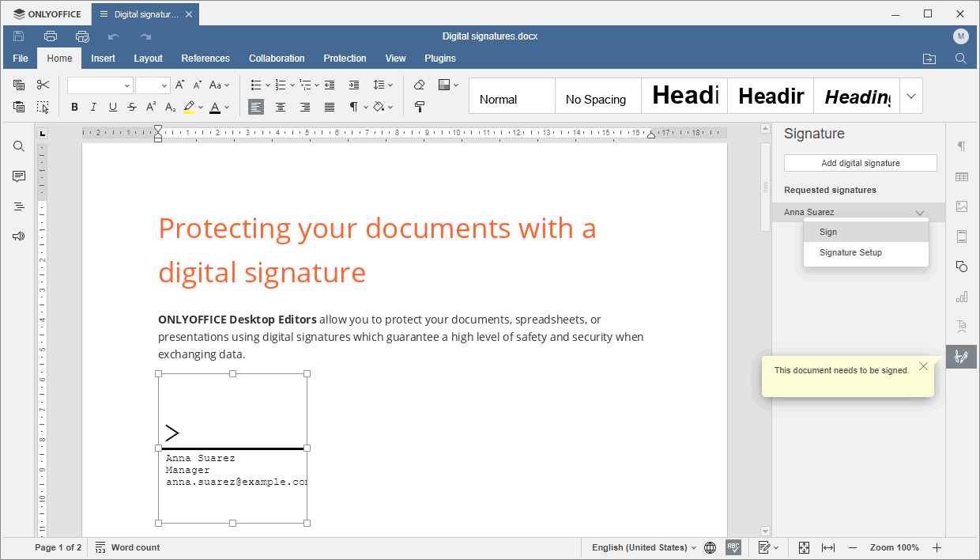Expand the Anna Suarez signature options
Screen dimensions: 980x560
click(x=919, y=212)
